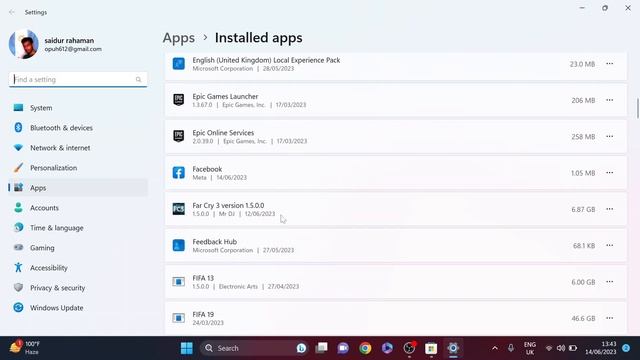This screenshot has width=640, height=360.
Task: Open the Windows Start menu
Action: coord(187,348)
